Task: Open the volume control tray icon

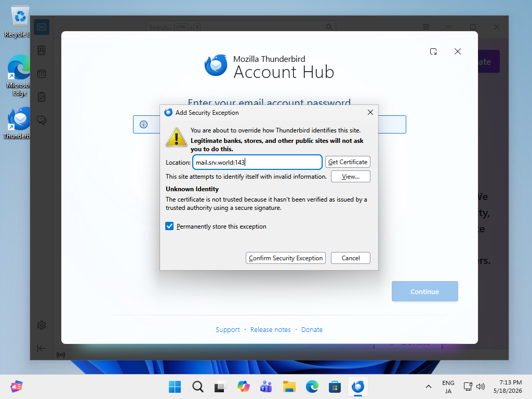Action: point(481,387)
